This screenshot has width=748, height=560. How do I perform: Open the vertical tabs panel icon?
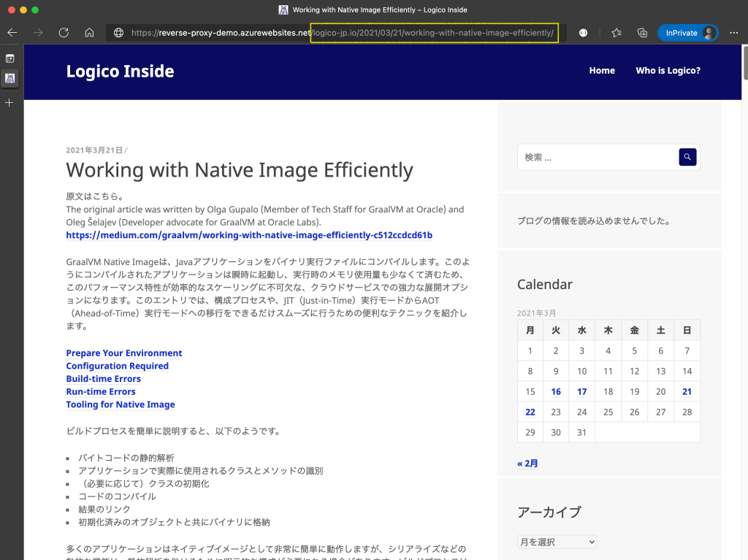[x=10, y=58]
